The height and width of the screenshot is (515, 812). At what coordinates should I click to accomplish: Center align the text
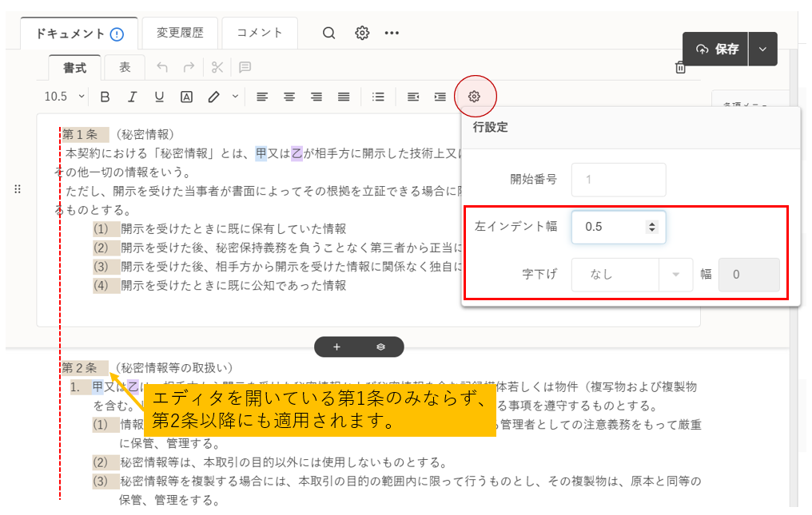pyautogui.click(x=289, y=97)
